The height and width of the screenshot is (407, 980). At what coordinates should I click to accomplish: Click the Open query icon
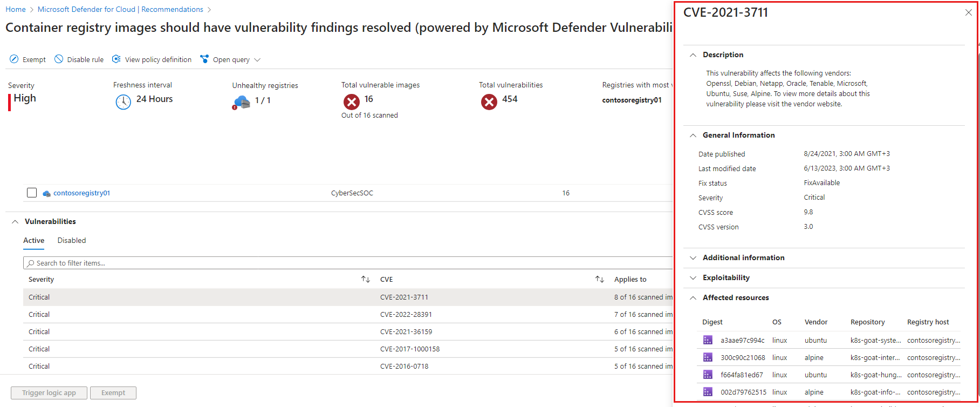point(204,59)
